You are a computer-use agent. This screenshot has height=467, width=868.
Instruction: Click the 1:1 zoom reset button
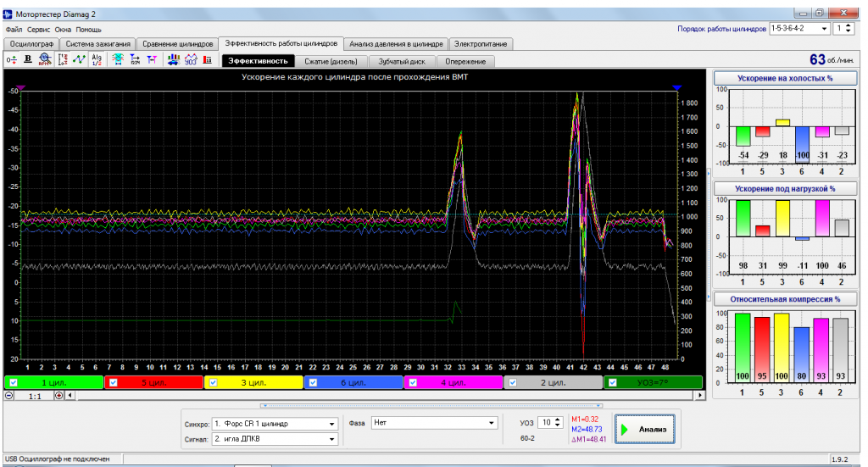coord(34,396)
